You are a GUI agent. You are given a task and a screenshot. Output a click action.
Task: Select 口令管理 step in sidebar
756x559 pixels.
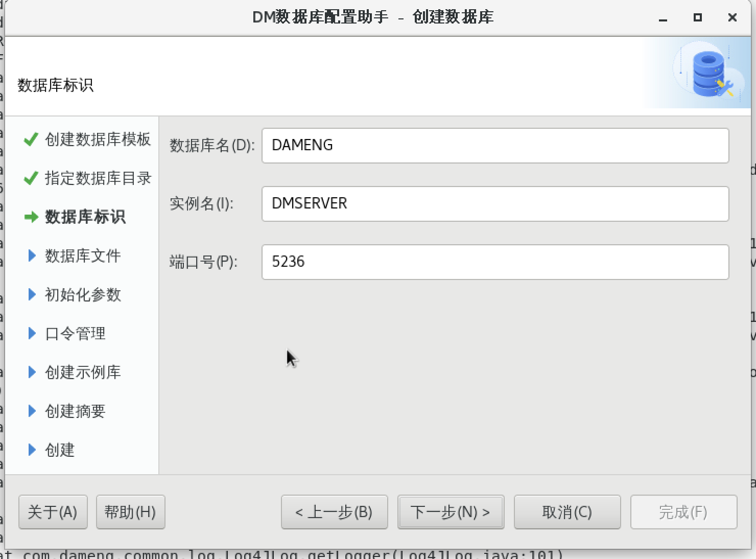(75, 333)
